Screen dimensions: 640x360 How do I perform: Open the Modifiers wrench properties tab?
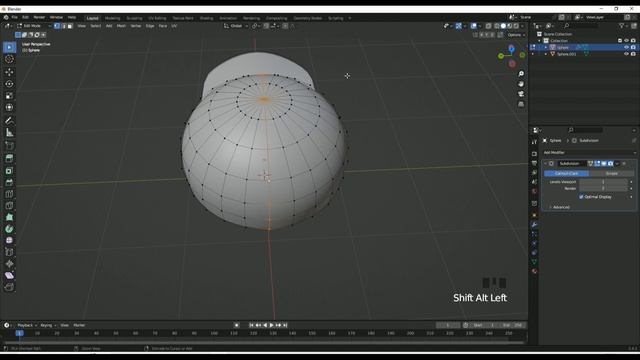pyautogui.click(x=534, y=225)
